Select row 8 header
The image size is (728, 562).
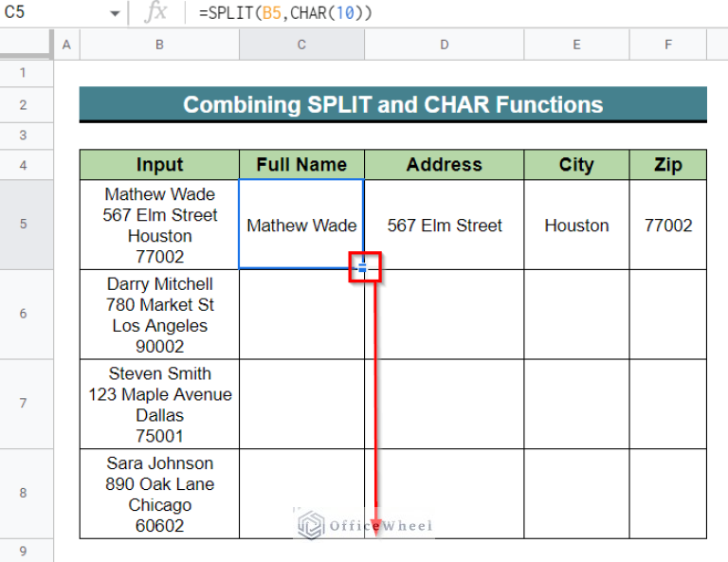(26, 494)
